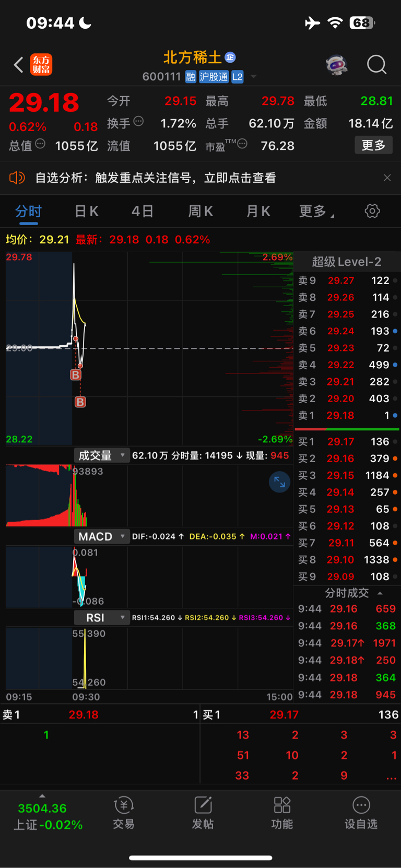The width and height of the screenshot is (401, 868).
Task: Tap the 超级Level-2 header
Action: (347, 262)
